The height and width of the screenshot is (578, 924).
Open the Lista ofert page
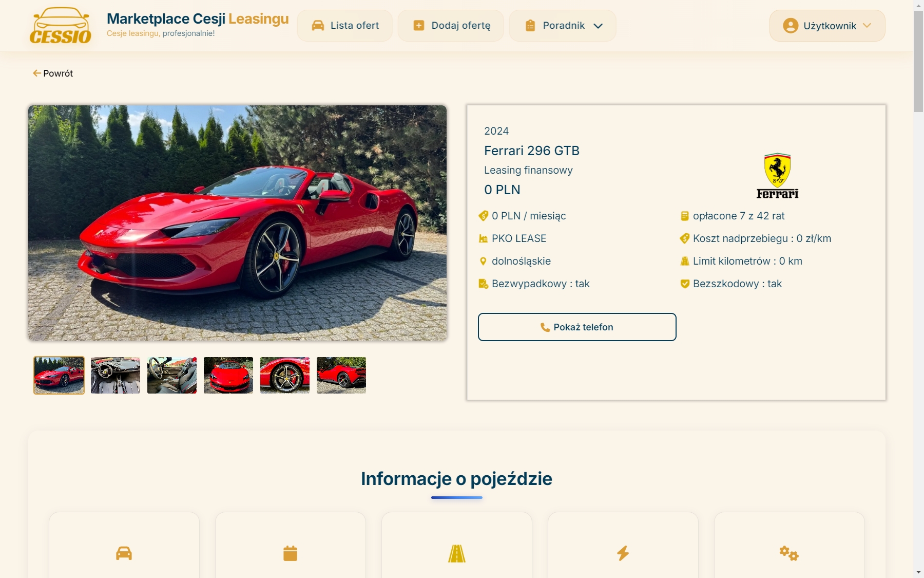click(x=344, y=26)
